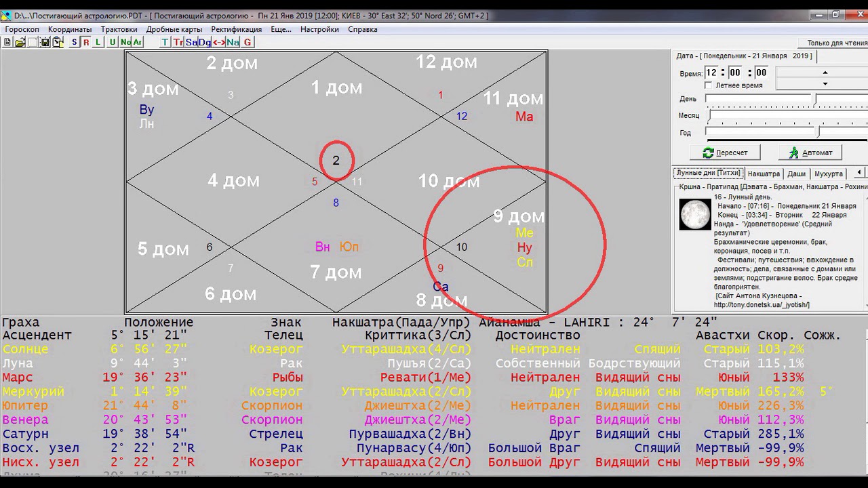The image size is (868, 488).
Task: Click the Дата Понедельник 21 Января tab
Action: coord(745,56)
